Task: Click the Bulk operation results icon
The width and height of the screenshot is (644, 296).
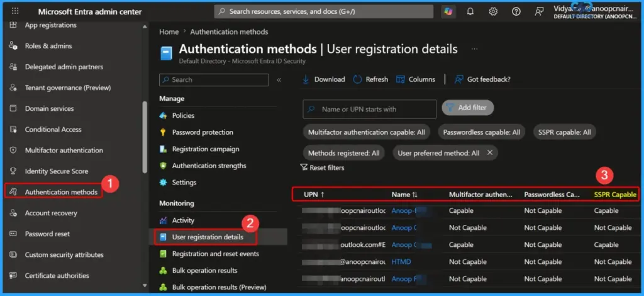Action: [163, 271]
